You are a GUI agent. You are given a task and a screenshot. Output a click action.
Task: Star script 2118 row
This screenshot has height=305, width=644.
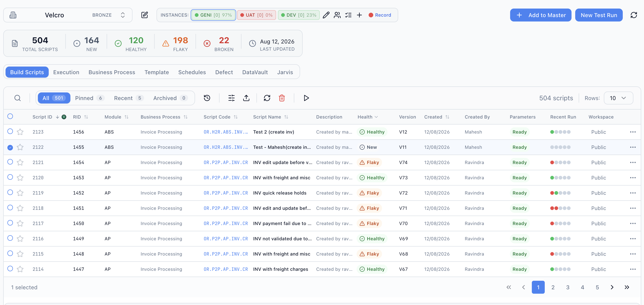20,208
